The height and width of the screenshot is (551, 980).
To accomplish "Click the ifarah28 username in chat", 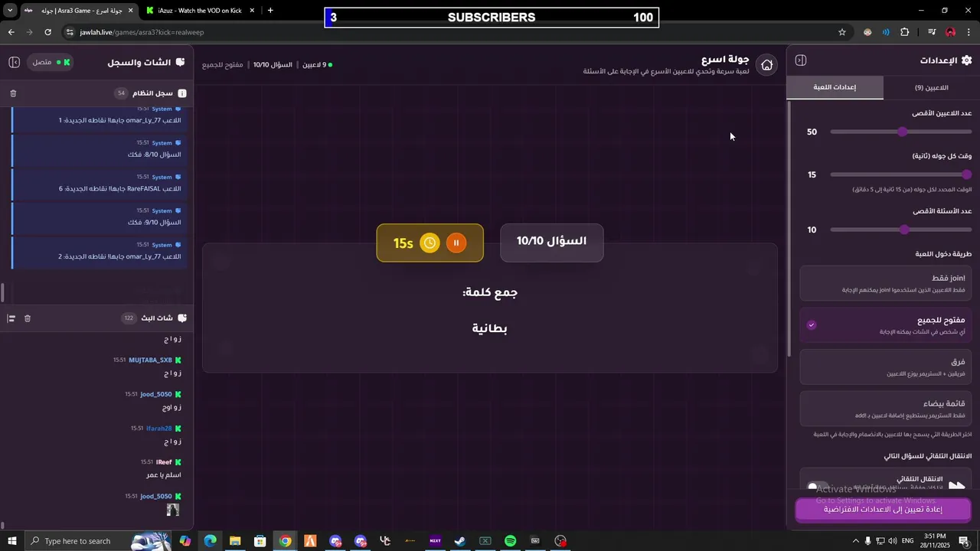I will click(159, 429).
